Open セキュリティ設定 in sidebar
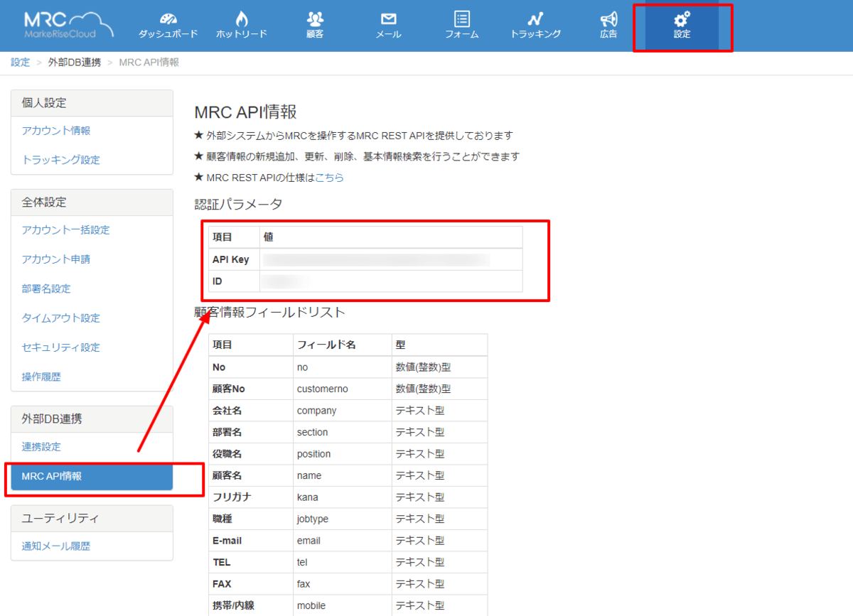This screenshot has height=616, width=853. (61, 347)
